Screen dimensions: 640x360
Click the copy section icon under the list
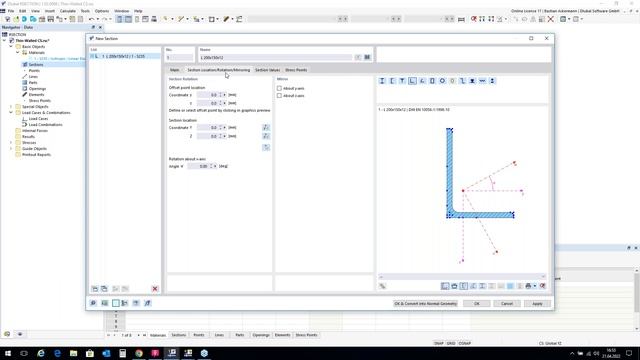(x=104, y=289)
